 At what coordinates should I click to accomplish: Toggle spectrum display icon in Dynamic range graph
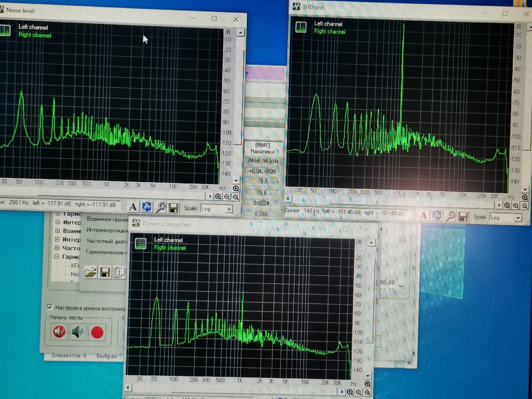[141, 243]
